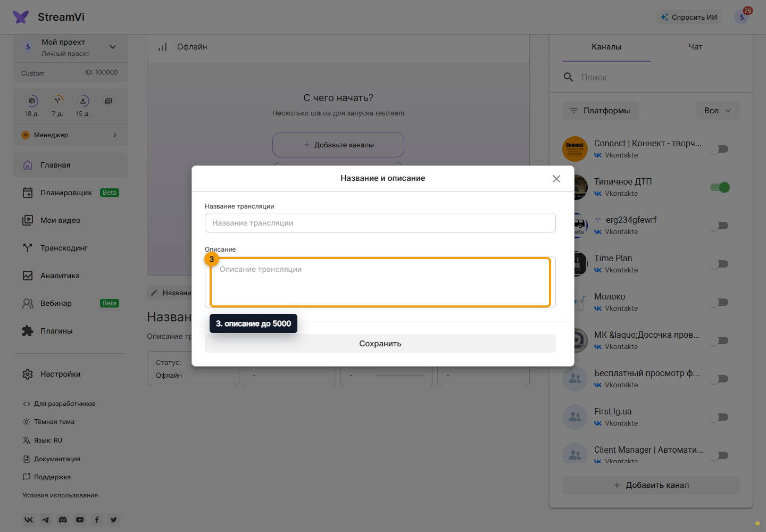Click the search magnifier icon in channels
766x532 pixels.
coord(569,77)
